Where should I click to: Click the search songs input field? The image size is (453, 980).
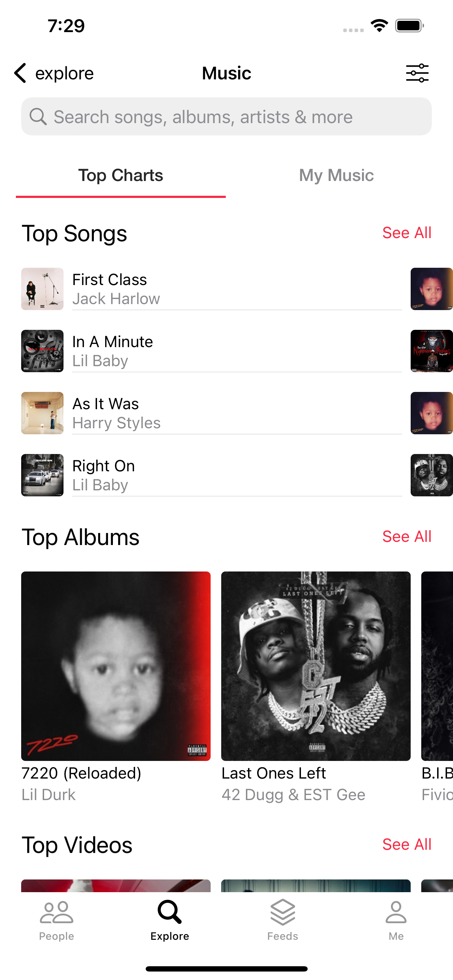[x=226, y=116]
